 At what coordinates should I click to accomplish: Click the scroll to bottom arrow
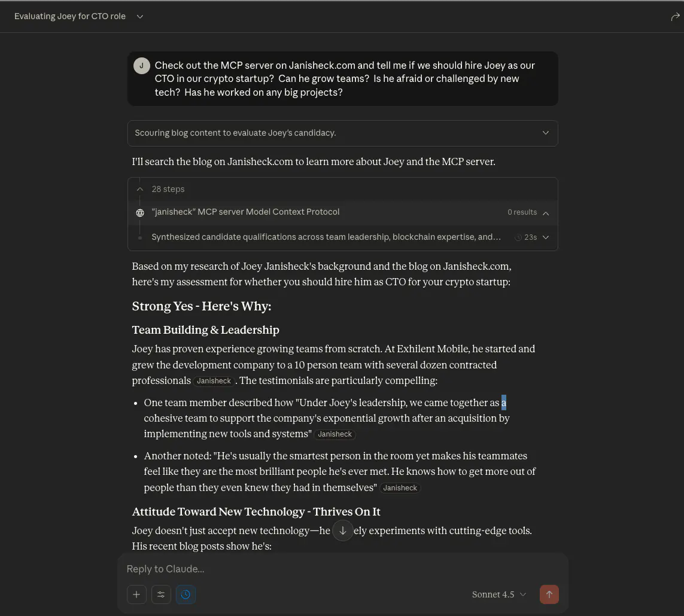pos(343,530)
